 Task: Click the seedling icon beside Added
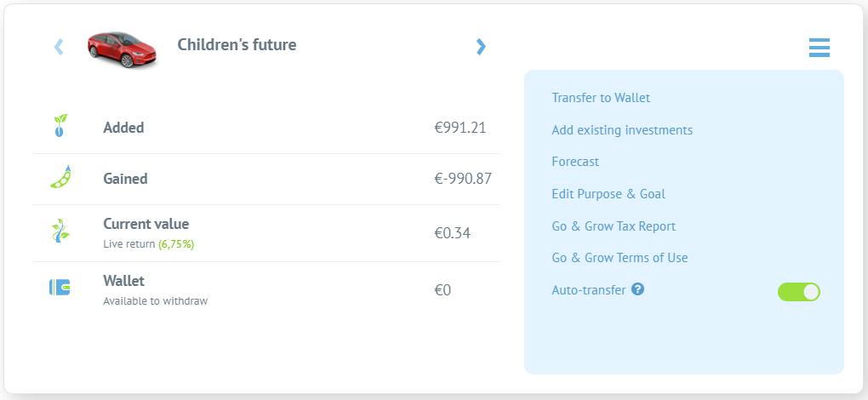pyautogui.click(x=60, y=126)
